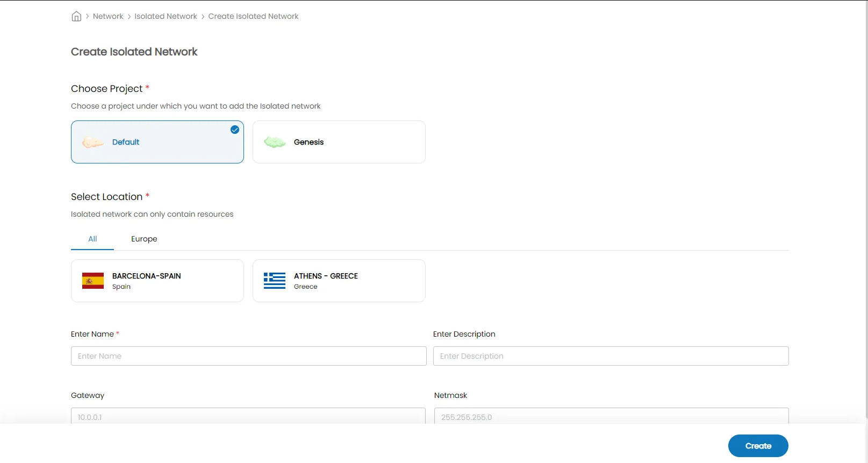Image resolution: width=868 pixels, height=463 pixels.
Task: Click into the Enter Description field
Action: pyautogui.click(x=611, y=356)
